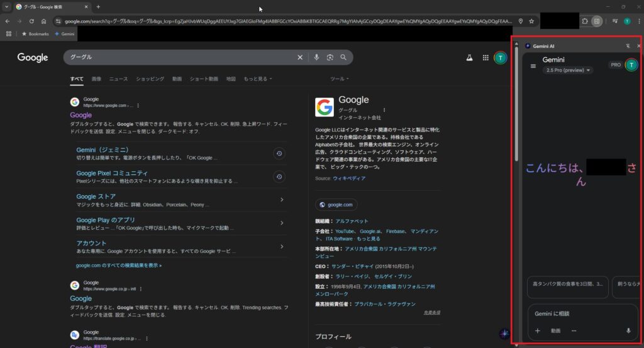The height and width of the screenshot is (348, 644).
Task: Open the ツール dropdown
Action: coord(339,79)
